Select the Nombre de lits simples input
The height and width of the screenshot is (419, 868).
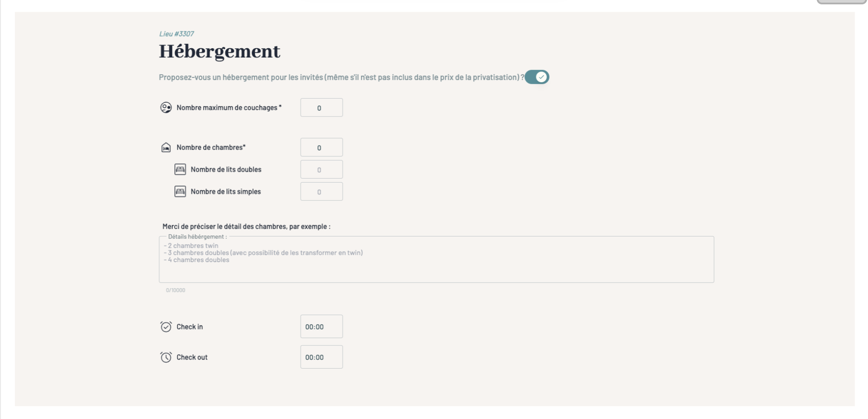(321, 192)
